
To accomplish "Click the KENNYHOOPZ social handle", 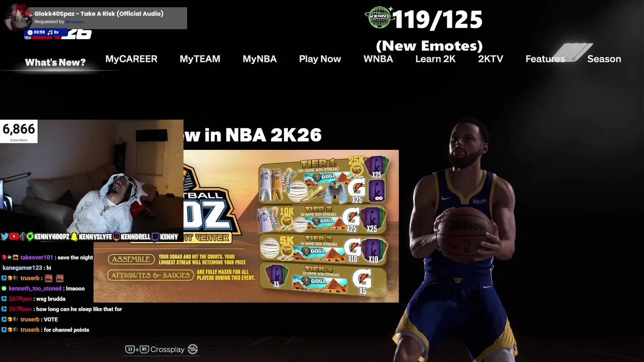I will [52, 236].
